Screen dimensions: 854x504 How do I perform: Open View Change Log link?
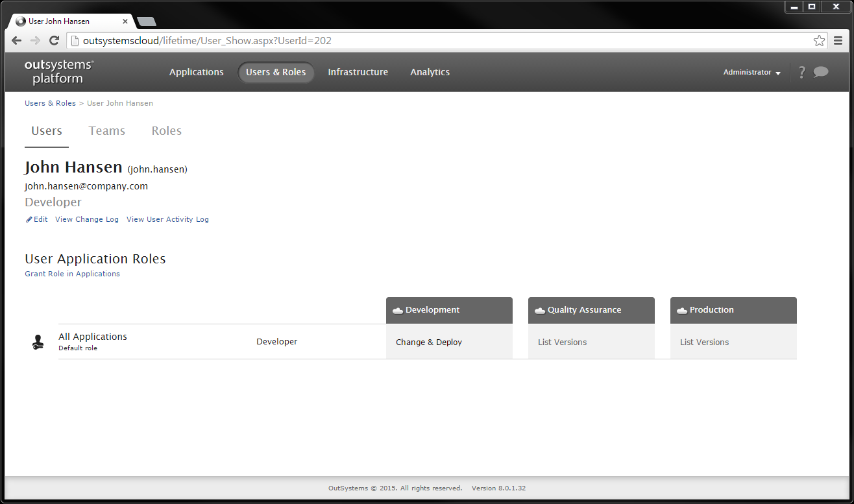[87, 219]
